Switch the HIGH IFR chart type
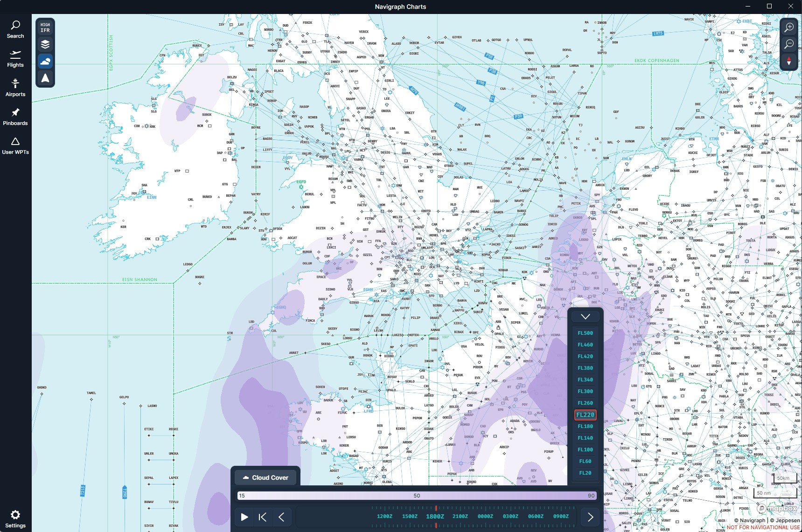This screenshot has width=802, height=532. pos(45,28)
